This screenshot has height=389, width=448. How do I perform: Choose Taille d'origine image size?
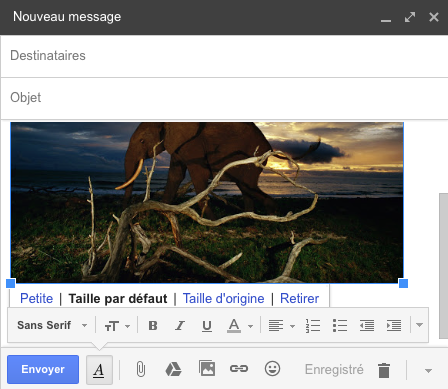(224, 299)
